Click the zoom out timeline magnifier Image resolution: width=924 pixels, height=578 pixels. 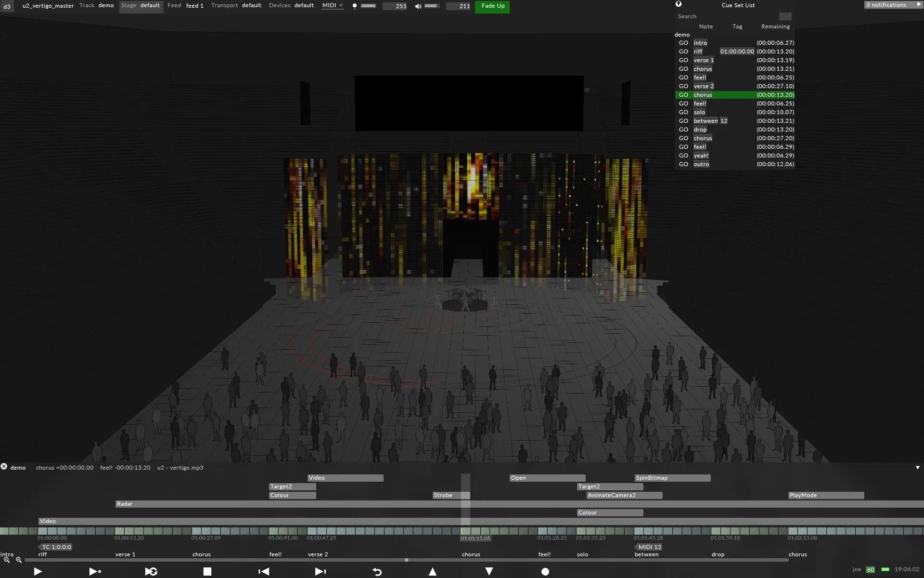pos(7,560)
